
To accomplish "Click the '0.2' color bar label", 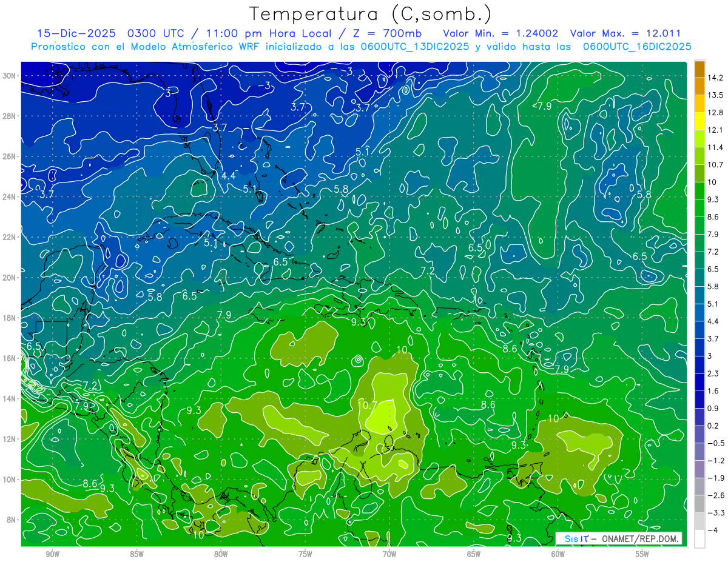I will coord(713,426).
